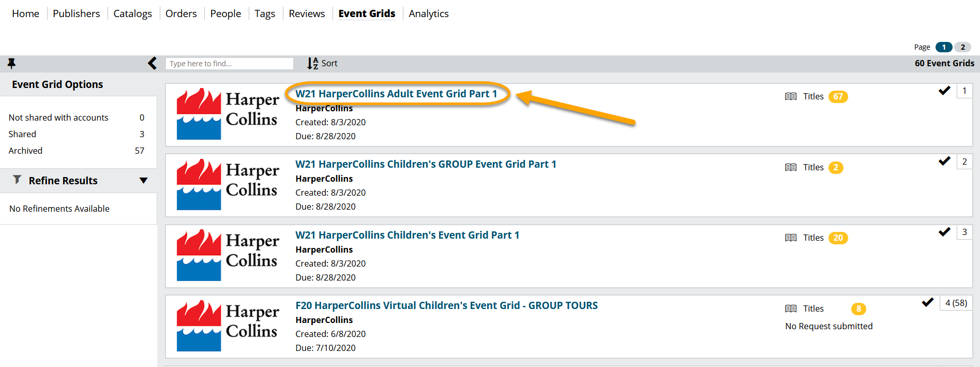The image size is (980, 367).
Task: Filter by Archived event grids
Action: tap(25, 151)
